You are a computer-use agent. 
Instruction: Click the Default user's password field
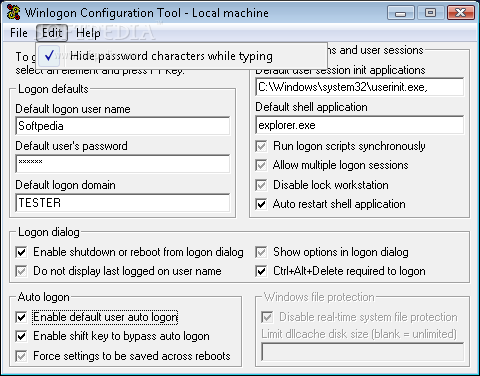[123, 163]
